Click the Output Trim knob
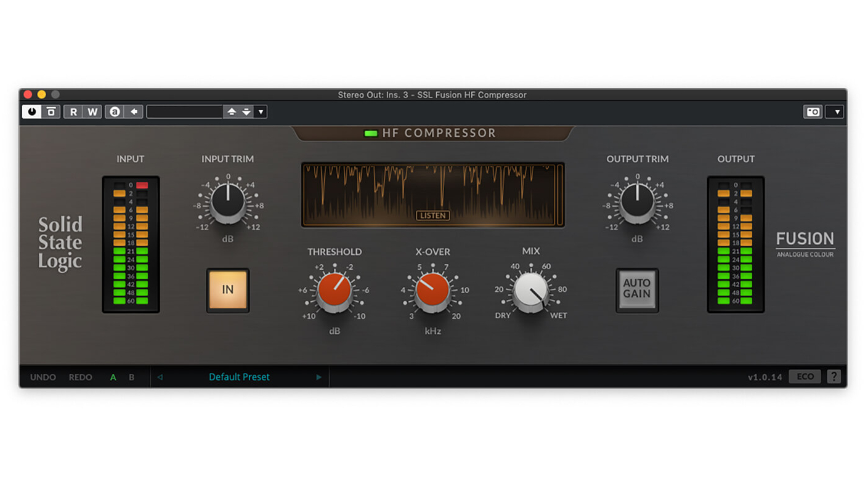 [638, 201]
